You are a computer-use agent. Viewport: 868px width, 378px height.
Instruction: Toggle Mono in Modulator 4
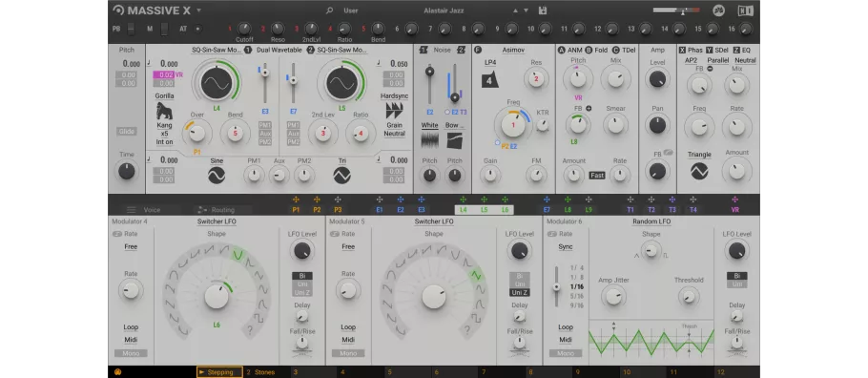(x=131, y=353)
